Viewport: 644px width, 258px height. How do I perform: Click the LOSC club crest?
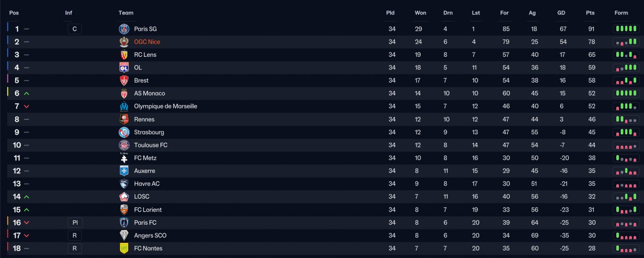pos(124,197)
